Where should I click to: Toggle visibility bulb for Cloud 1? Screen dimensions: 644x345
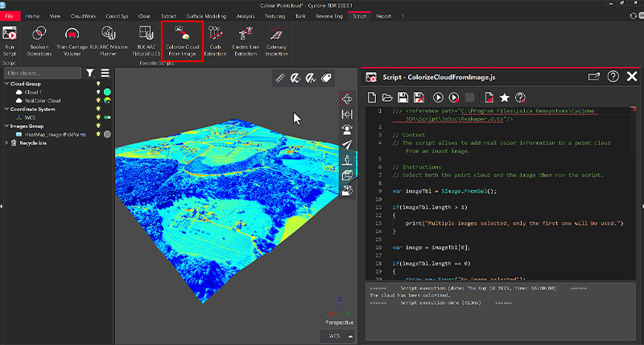[98, 92]
